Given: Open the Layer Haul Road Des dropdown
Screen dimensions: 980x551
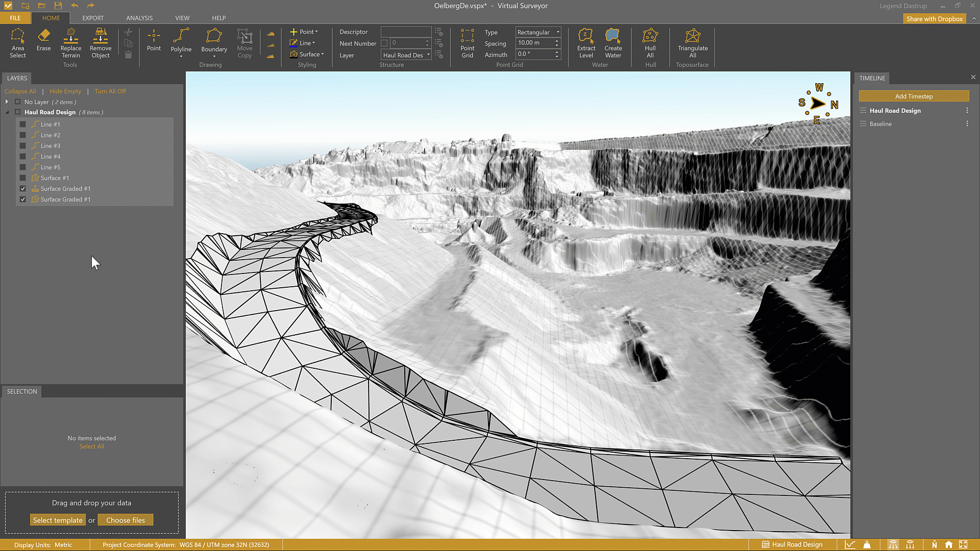Looking at the screenshot, I should [x=406, y=55].
